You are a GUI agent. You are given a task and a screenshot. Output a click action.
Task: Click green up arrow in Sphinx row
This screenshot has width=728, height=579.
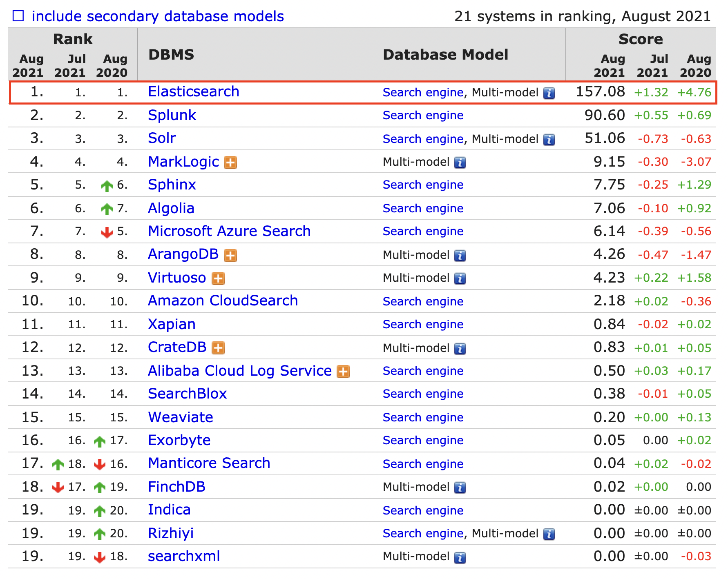point(107,186)
